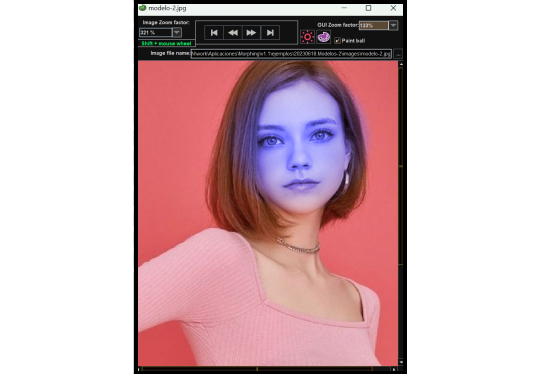Toggle the Paint ball checkbox
This screenshot has width=540, height=374.
[337, 41]
